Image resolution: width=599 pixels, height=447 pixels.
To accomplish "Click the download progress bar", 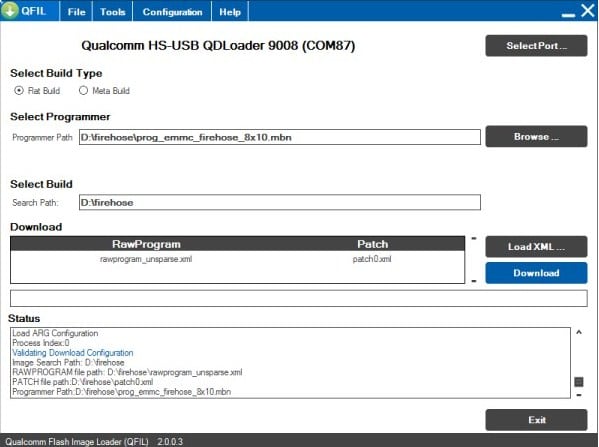I will coord(299,298).
